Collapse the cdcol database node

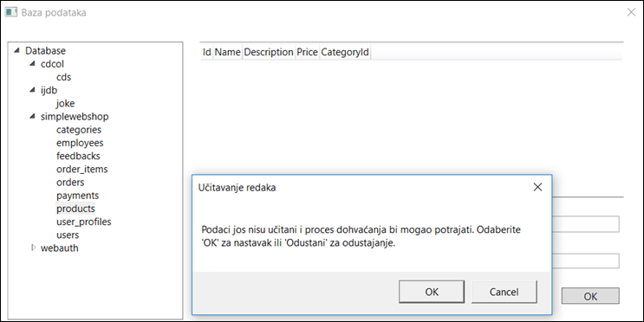(x=32, y=63)
